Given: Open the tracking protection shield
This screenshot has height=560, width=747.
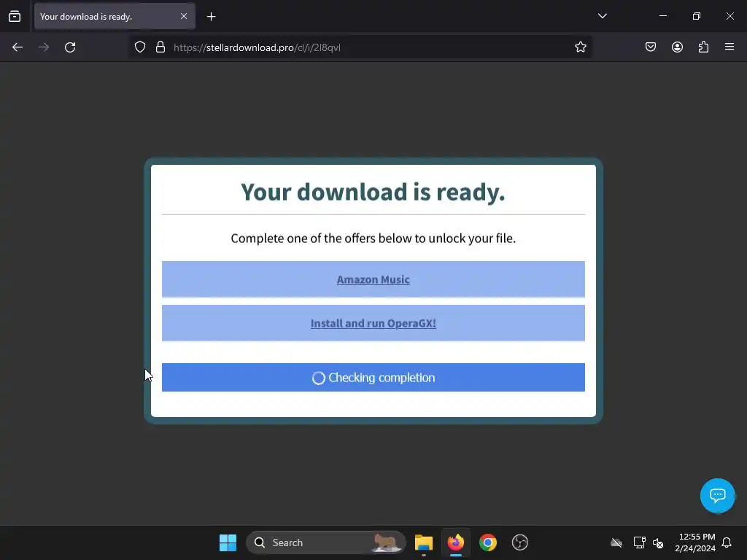Looking at the screenshot, I should [139, 47].
